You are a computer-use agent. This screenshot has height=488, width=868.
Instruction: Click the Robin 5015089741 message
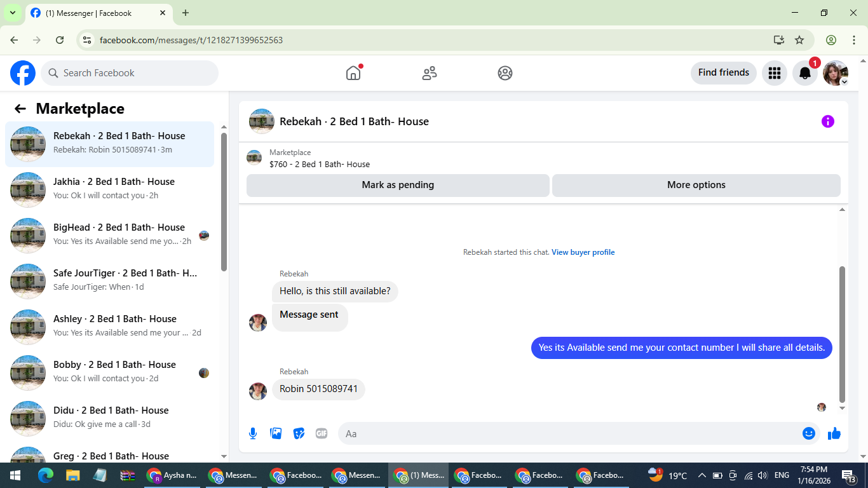pyautogui.click(x=318, y=389)
